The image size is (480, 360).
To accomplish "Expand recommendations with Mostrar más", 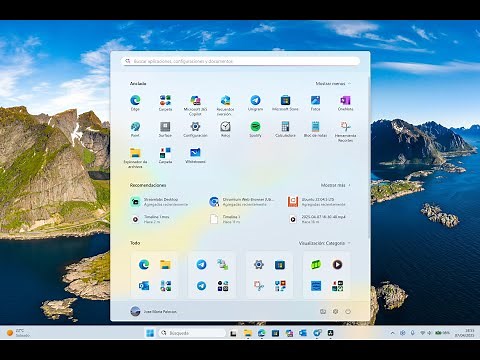I will coord(336,185).
